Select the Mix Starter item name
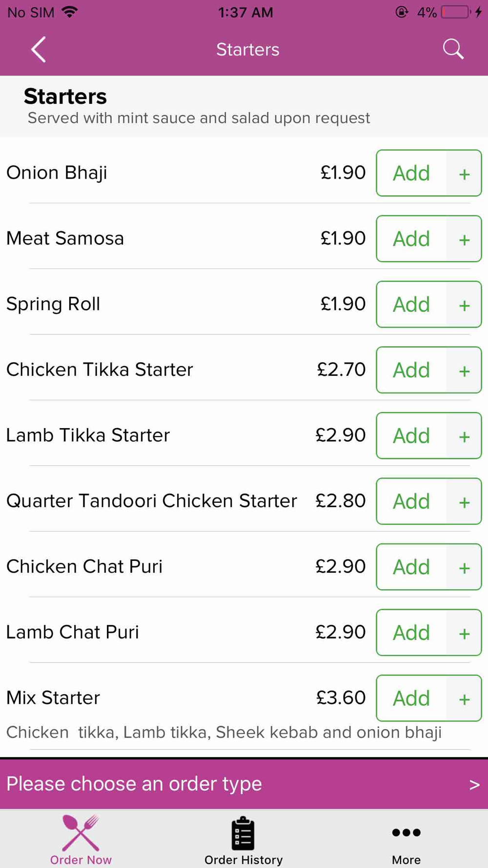 point(53,698)
